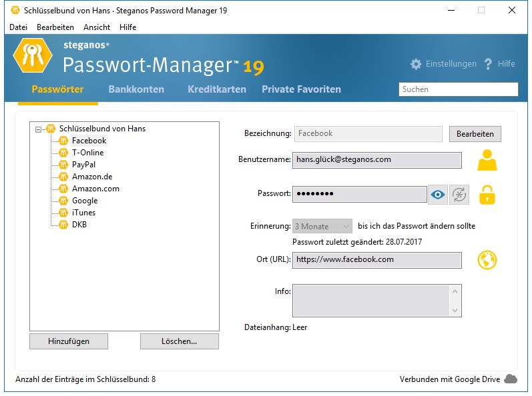Select the PayPal key entry icon

[x=63, y=165]
